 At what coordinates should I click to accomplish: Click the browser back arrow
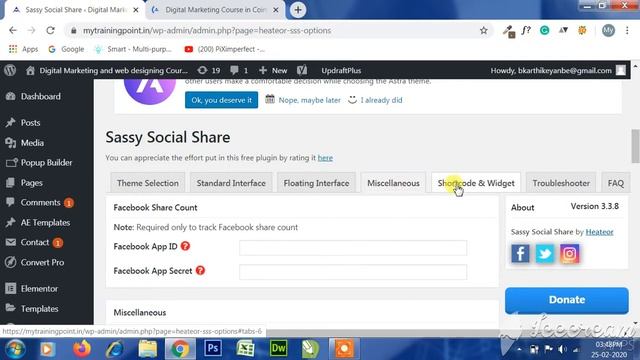click(x=13, y=31)
